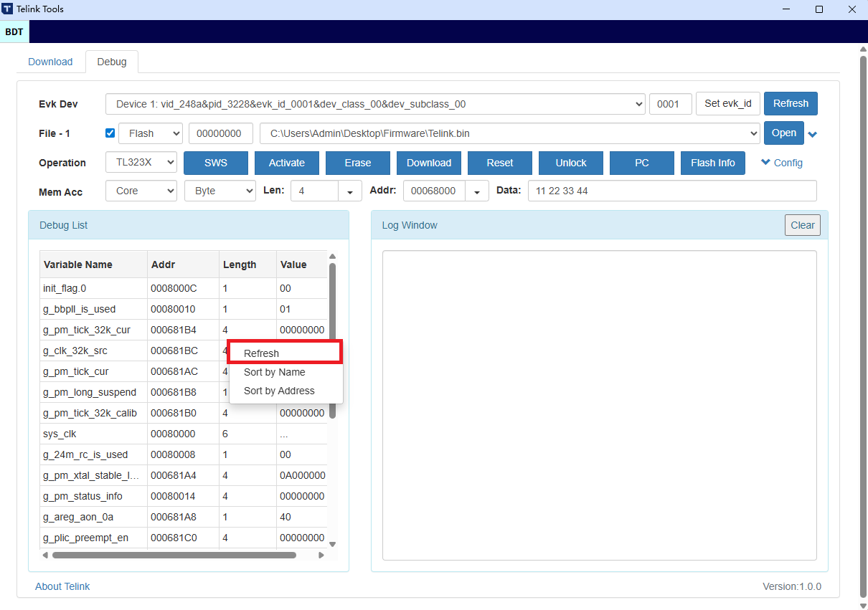
Task: Click the Data input field
Action: coord(672,190)
